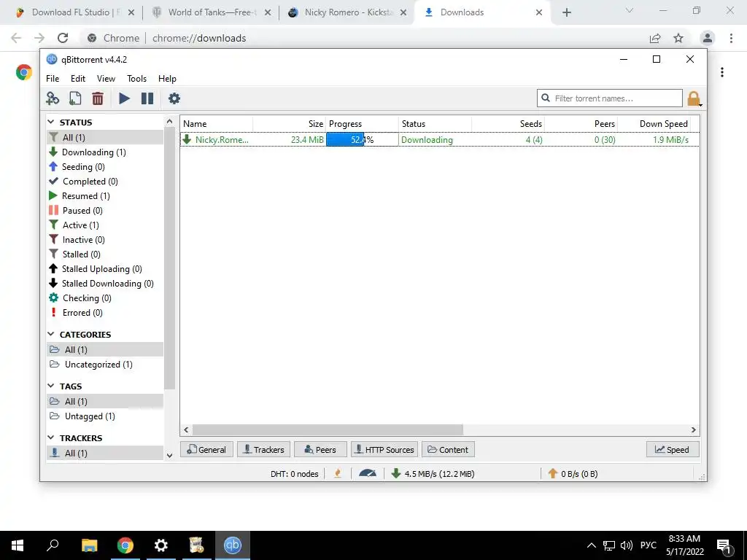
Task: Open the View menu
Action: click(107, 79)
